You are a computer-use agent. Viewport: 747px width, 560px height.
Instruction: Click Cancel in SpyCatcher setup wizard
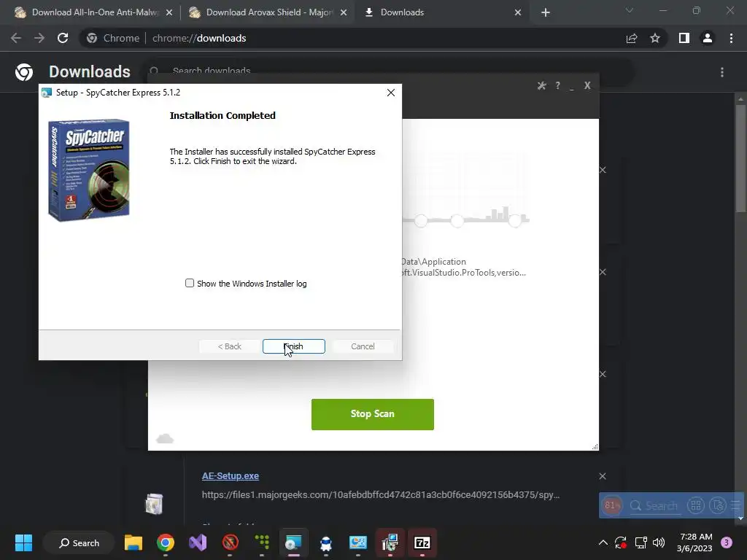coord(363,346)
